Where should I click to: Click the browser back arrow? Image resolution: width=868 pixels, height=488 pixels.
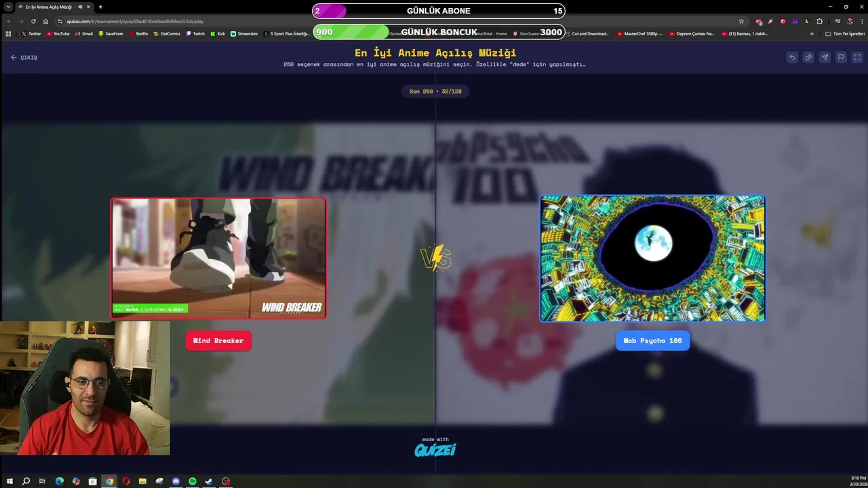(x=9, y=21)
